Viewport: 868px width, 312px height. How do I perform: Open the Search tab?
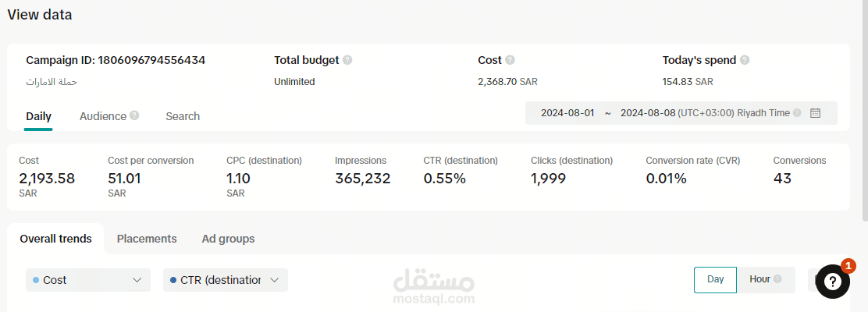183,116
